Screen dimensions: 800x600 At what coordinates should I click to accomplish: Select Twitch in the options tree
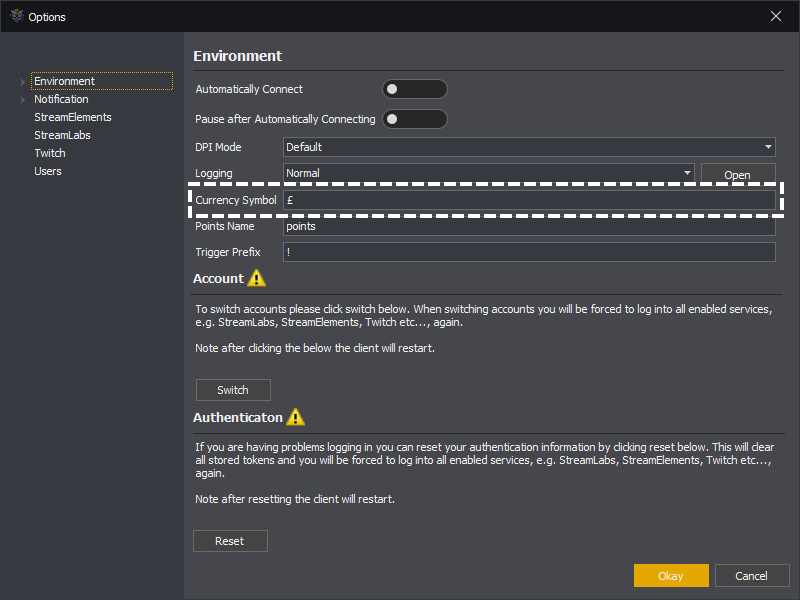[x=50, y=153]
